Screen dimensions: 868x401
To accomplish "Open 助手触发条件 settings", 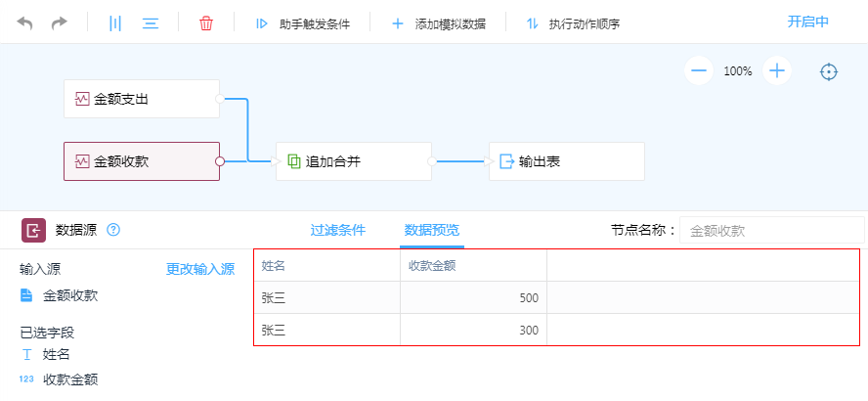I will point(302,23).
